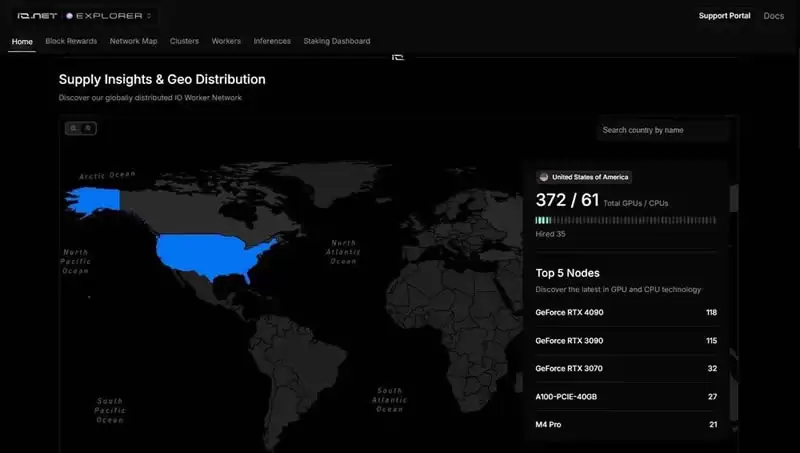Open the Workers tab
Screen dimensions: 800x453
pos(226,41)
